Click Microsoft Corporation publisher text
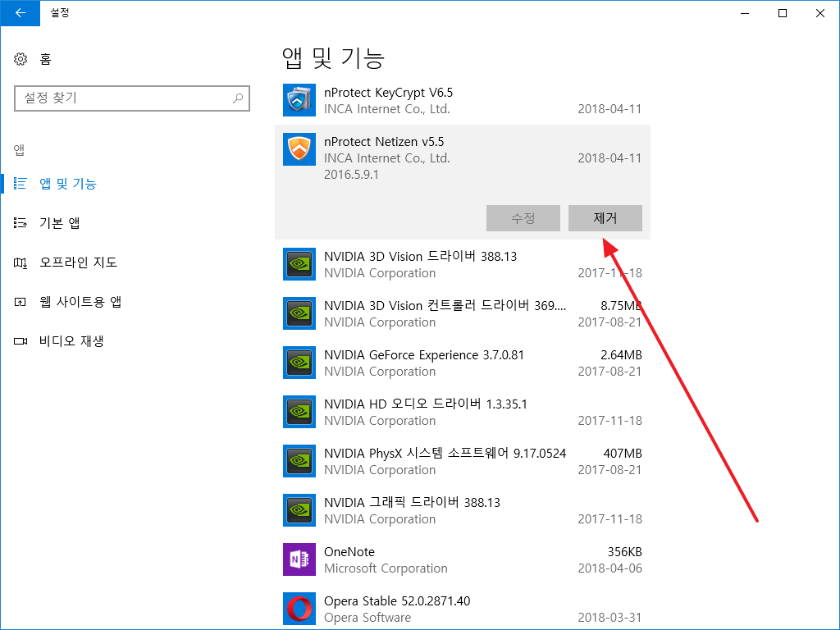Screen dimensions: 840x630 386,568
